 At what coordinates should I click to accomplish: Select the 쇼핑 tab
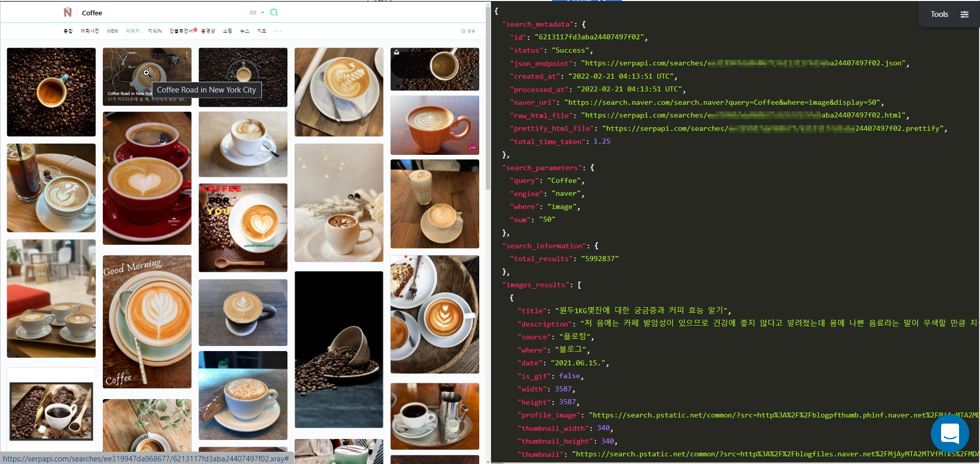point(228,31)
